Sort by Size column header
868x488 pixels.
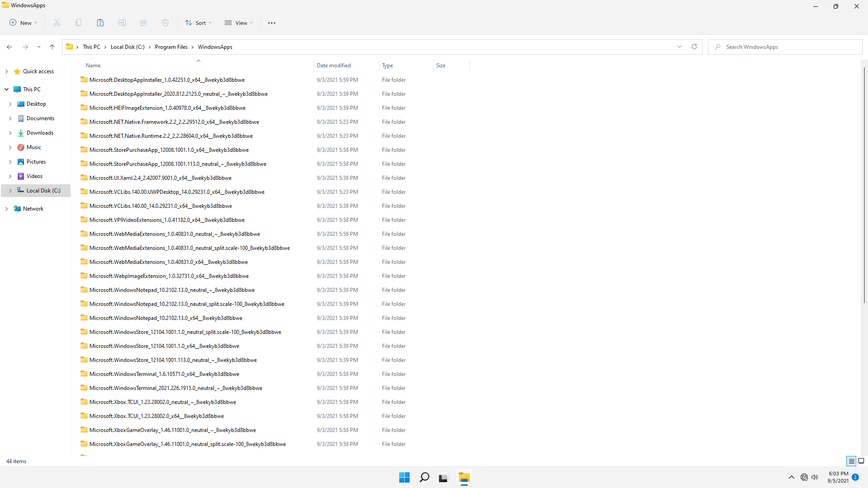(x=441, y=66)
